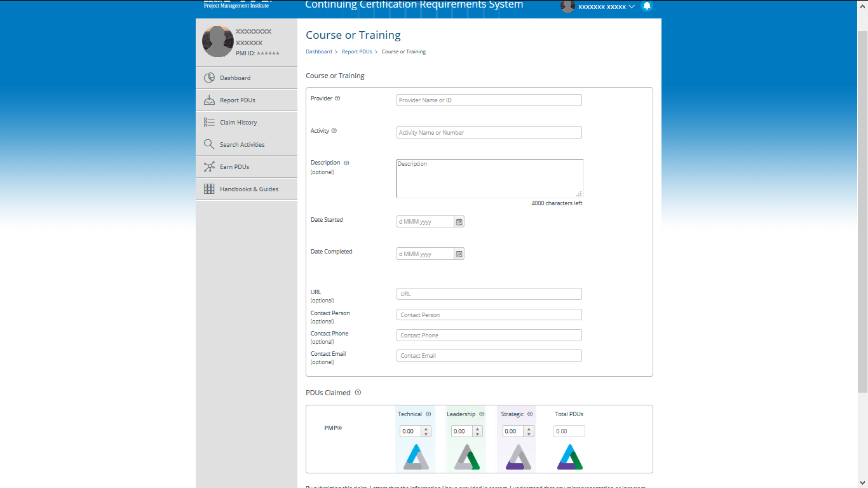The height and width of the screenshot is (488, 868).
Task: Click the Strategic help icon
Action: click(530, 414)
